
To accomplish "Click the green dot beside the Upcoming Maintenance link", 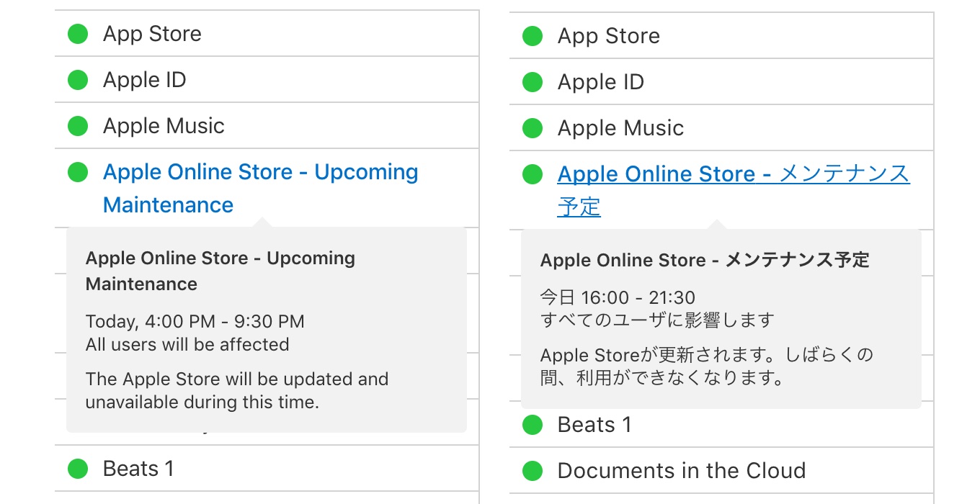I will coord(78,172).
